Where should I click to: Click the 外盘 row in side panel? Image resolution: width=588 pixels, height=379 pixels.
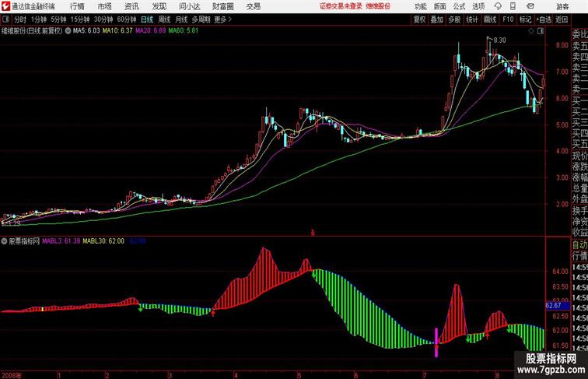click(x=579, y=199)
